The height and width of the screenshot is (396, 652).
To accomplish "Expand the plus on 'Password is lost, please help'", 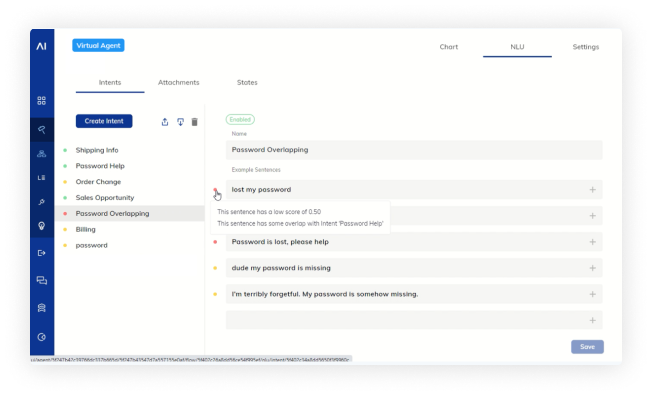I will (593, 242).
